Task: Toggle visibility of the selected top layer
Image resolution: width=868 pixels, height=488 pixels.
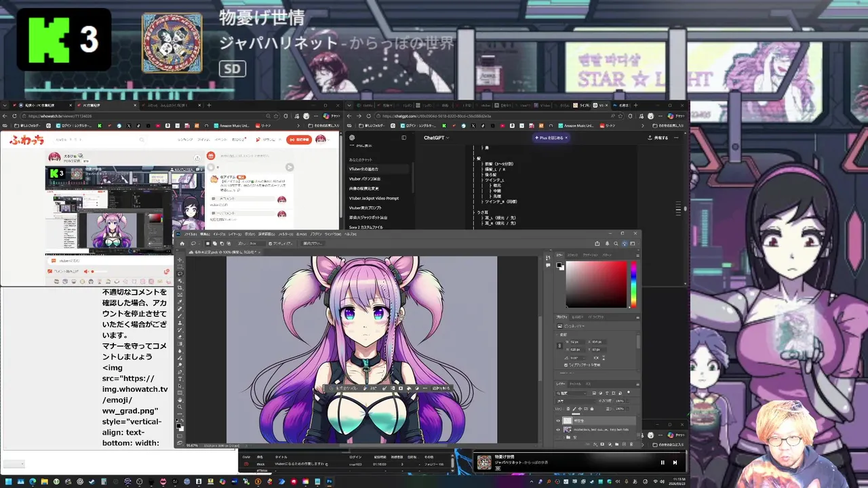Action: coord(557,420)
